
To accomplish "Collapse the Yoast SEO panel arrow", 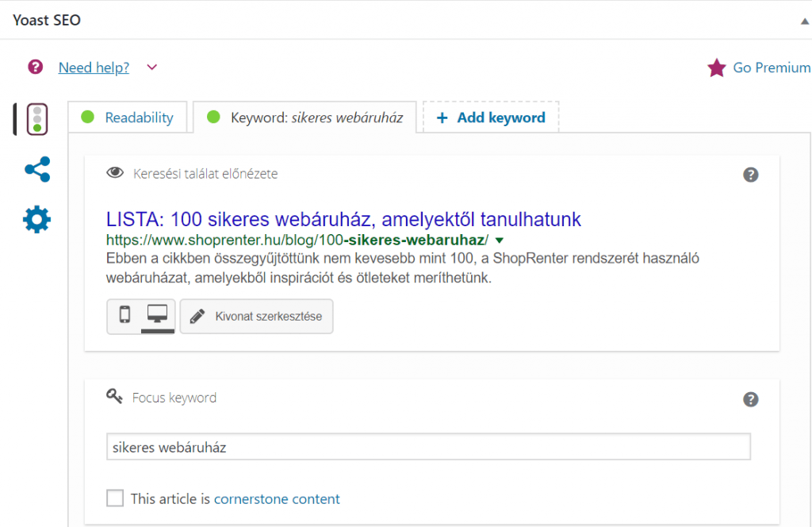I will click(x=805, y=21).
